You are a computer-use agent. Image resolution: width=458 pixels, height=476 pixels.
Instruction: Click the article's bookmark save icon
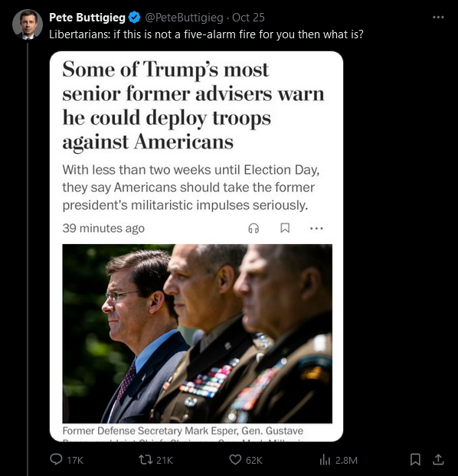[285, 228]
